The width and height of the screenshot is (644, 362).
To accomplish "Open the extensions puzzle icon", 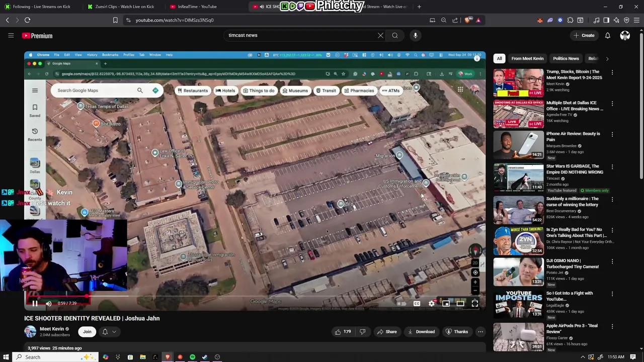I will [570, 20].
